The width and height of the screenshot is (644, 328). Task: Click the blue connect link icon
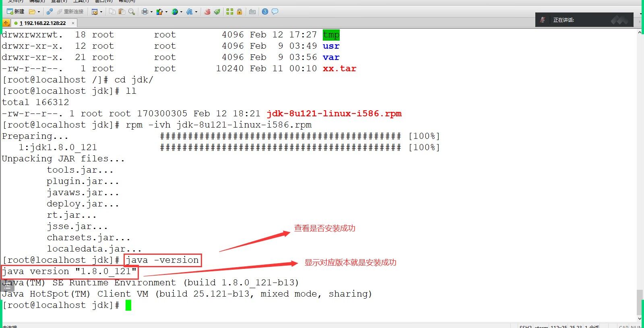point(50,12)
